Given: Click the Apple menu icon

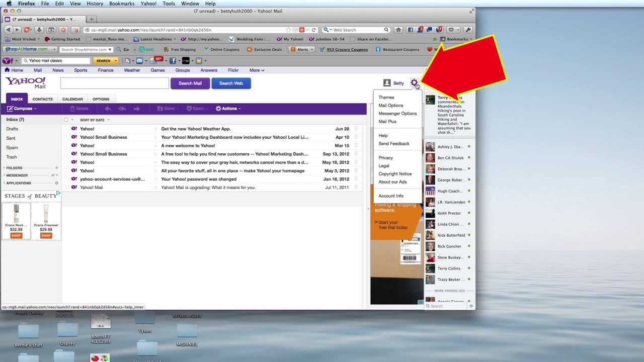Looking at the screenshot, I should [x=9, y=4].
